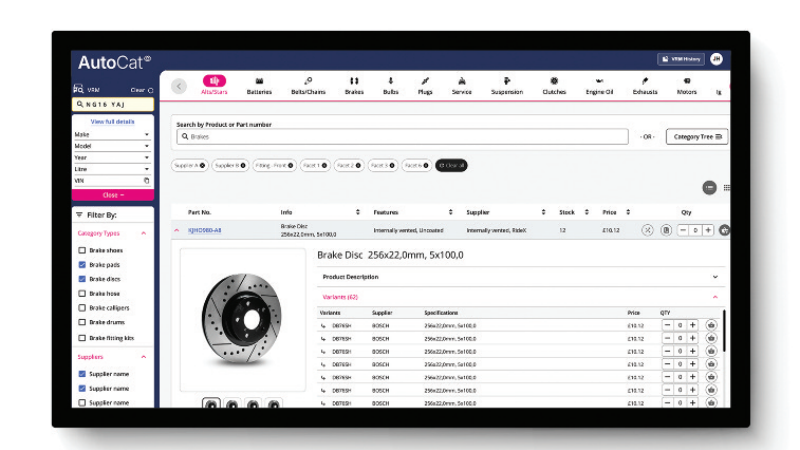800x450 pixels.
Task: Enable Brake callipers filter
Action: coord(82,308)
